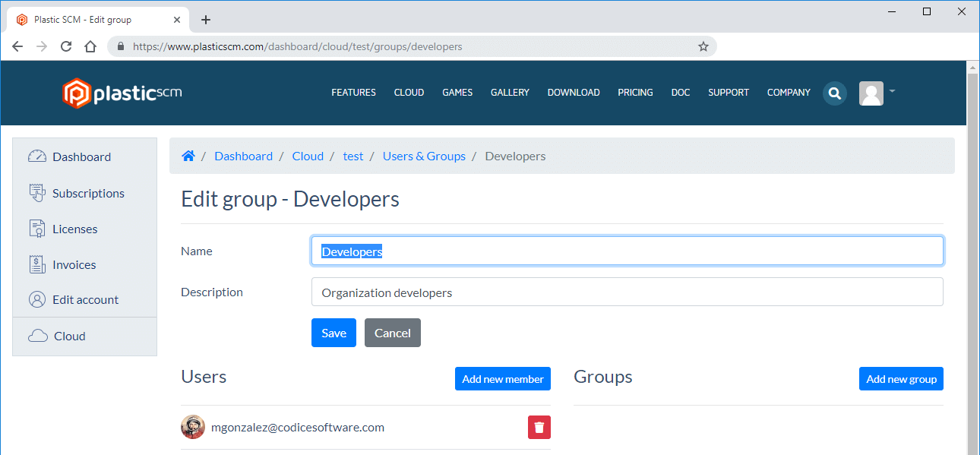Click the test breadcrumb link
Screen dimensions: 980x455
coord(353,156)
